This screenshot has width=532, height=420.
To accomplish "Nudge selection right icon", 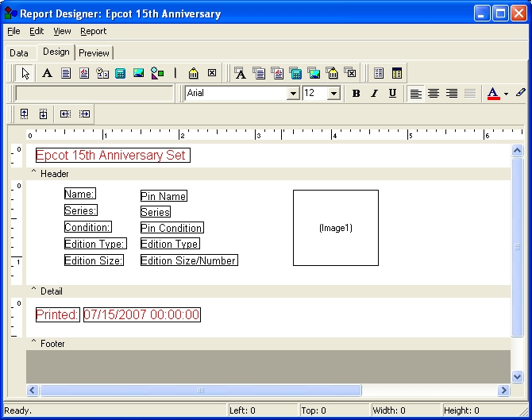I will click(84, 114).
